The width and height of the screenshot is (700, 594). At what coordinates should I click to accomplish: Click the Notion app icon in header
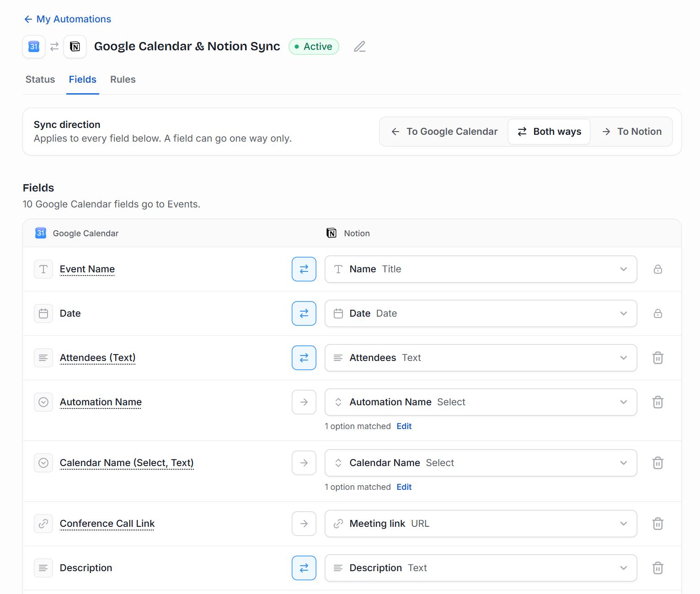coord(75,47)
